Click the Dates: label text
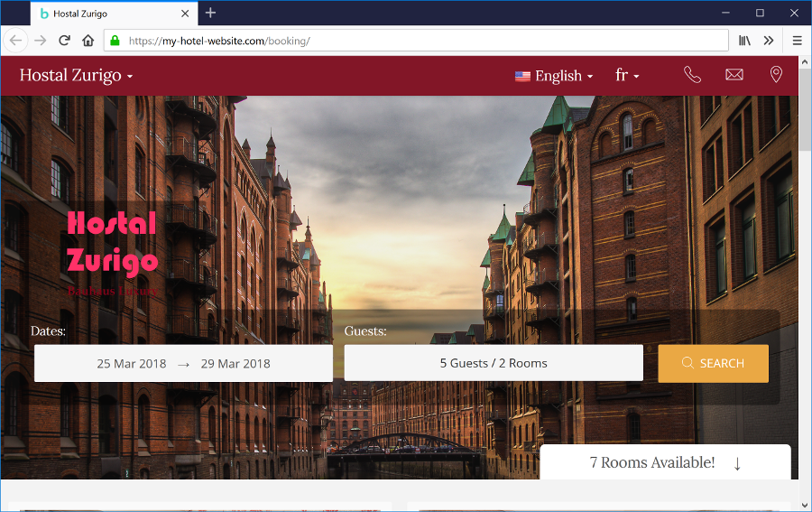812x512 pixels. (48, 331)
